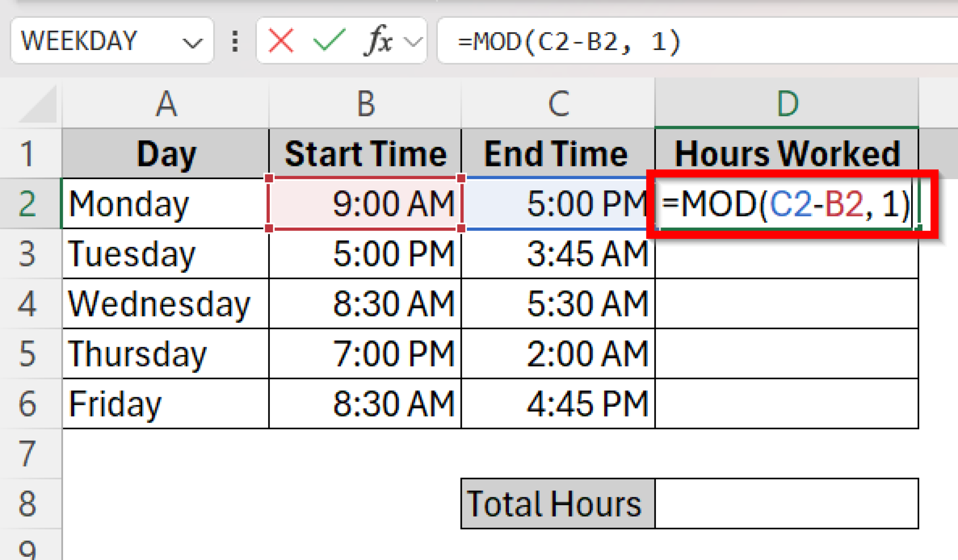958x560 pixels.
Task: Open the Name Box dropdown arrow
Action: [x=193, y=41]
